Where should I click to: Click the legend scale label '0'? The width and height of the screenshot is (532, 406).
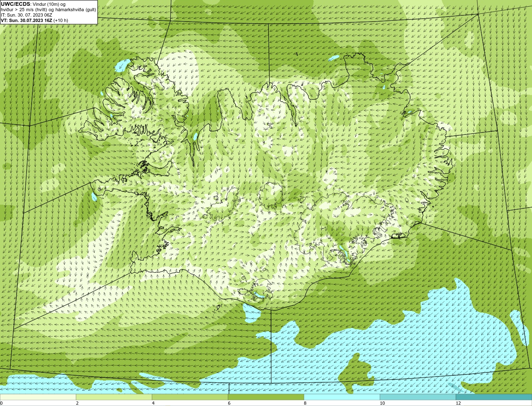tap(1, 403)
